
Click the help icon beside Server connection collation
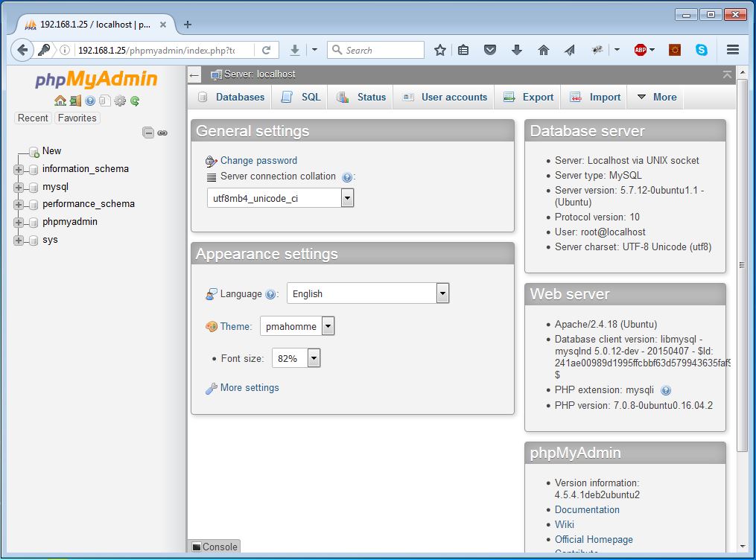pyautogui.click(x=346, y=177)
